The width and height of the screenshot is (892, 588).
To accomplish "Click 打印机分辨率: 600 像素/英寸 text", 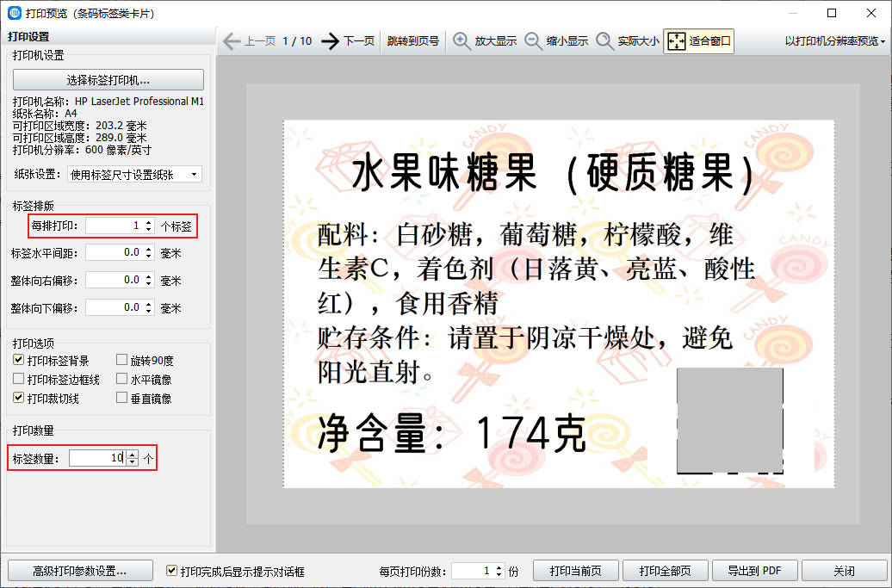I will pos(83,150).
